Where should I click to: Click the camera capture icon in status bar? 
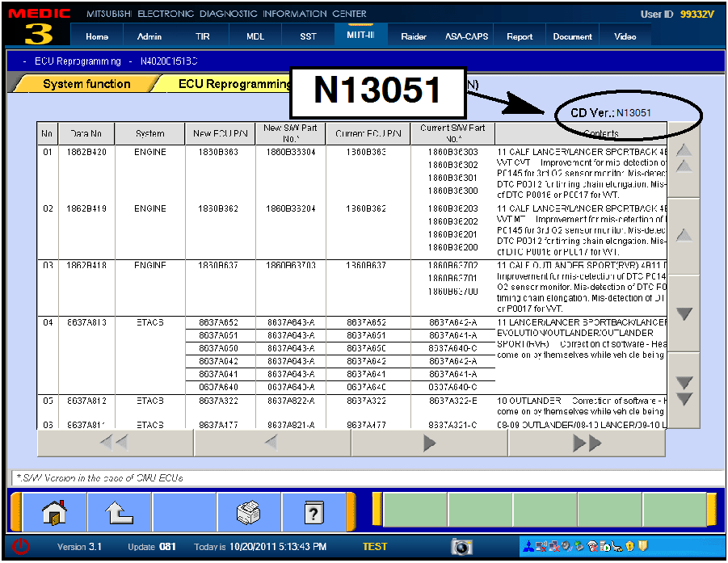pos(461,547)
